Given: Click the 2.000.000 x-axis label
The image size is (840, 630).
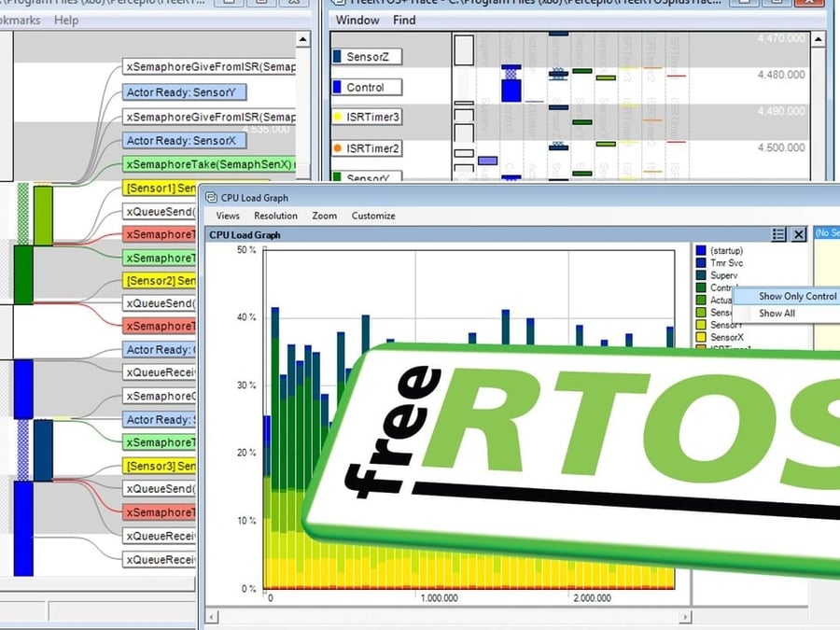Looking at the screenshot, I should (592, 598).
